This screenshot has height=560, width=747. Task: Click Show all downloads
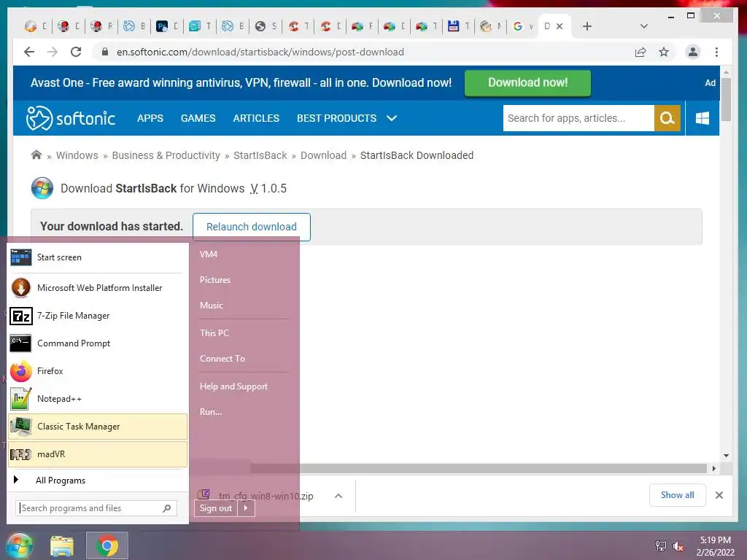(678, 495)
